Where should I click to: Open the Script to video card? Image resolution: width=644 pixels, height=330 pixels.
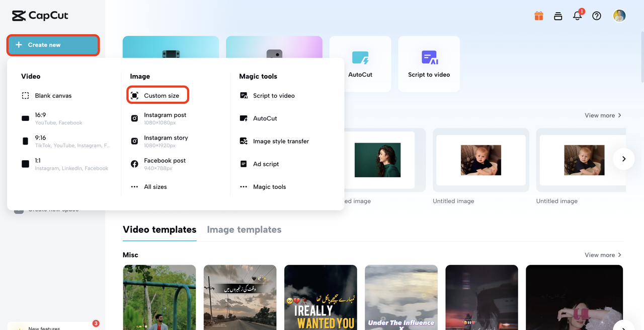[x=429, y=63]
